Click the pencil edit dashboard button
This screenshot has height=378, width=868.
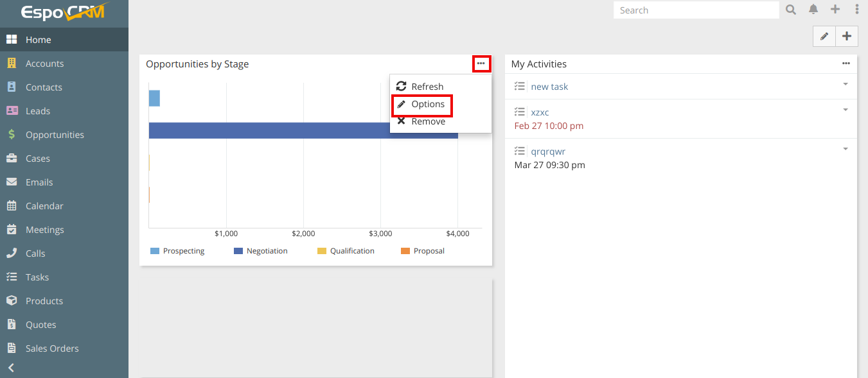824,37
